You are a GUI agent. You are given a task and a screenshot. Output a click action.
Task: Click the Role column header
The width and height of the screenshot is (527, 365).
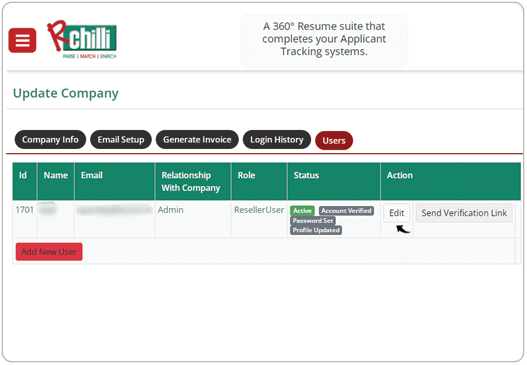(259, 181)
